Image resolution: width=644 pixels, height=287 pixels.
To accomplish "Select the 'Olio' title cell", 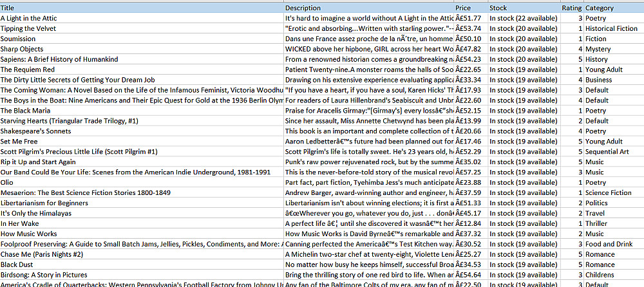I will coord(142,182).
